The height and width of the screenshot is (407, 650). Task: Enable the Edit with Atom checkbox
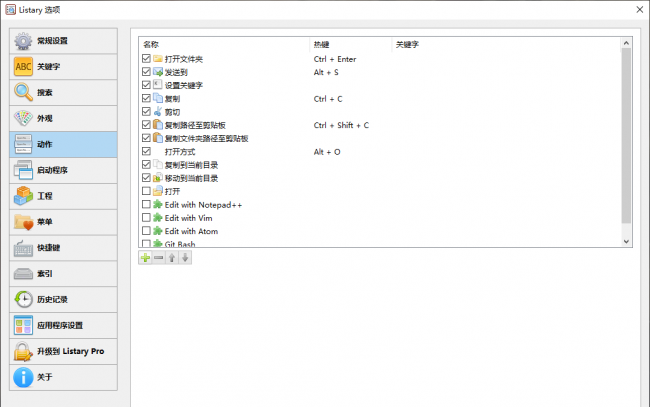click(x=146, y=231)
